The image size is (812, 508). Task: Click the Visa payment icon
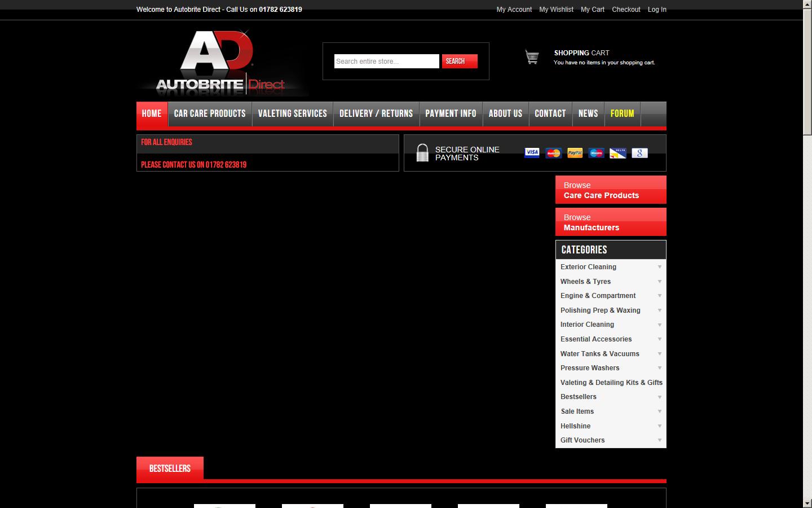(531, 152)
